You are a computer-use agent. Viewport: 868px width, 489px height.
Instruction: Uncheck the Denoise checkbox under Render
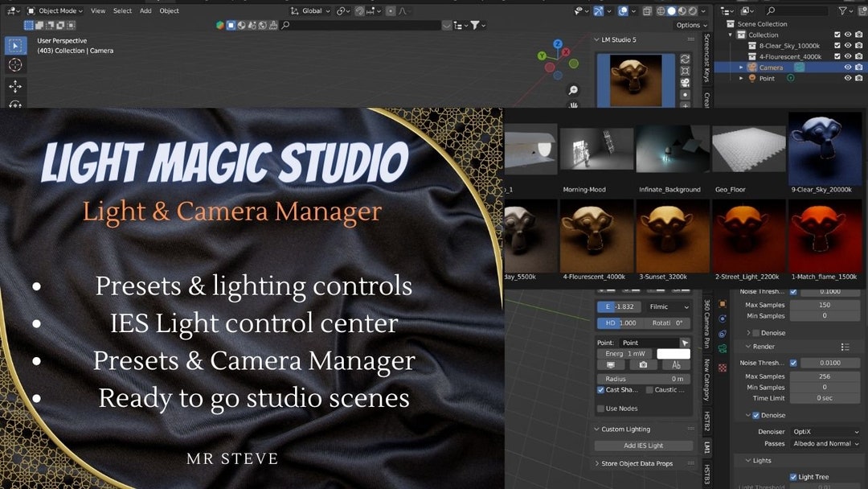(755, 415)
